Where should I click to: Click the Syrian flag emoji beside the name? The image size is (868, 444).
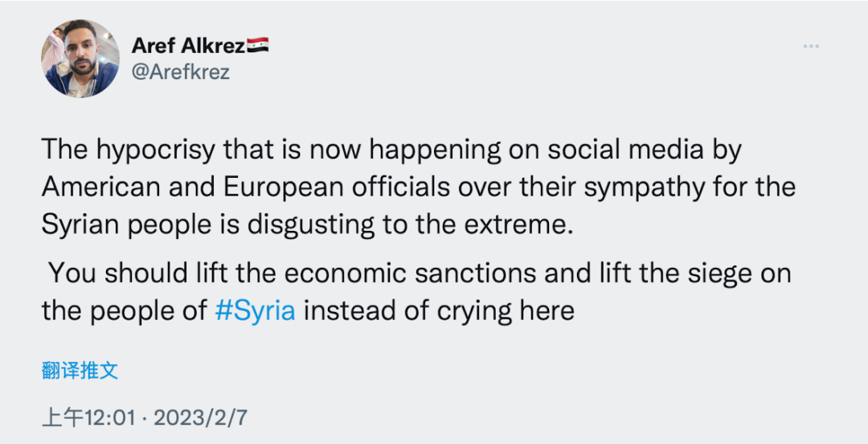pos(256,46)
